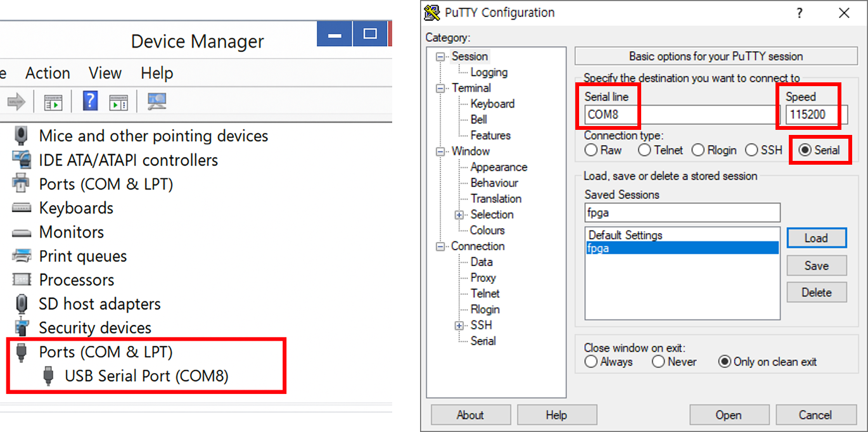868x432 pixels.
Task: Select Serial at bottom of Category tree
Action: [483, 341]
